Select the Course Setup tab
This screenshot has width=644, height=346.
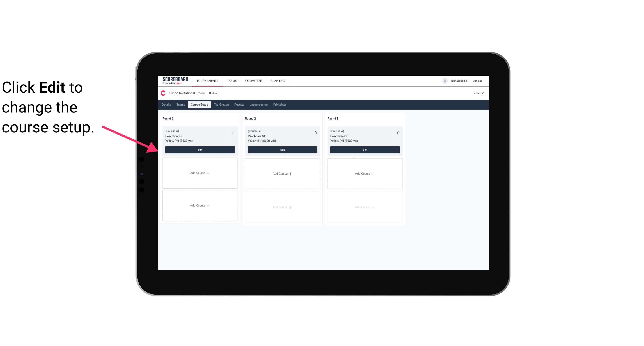(x=199, y=105)
